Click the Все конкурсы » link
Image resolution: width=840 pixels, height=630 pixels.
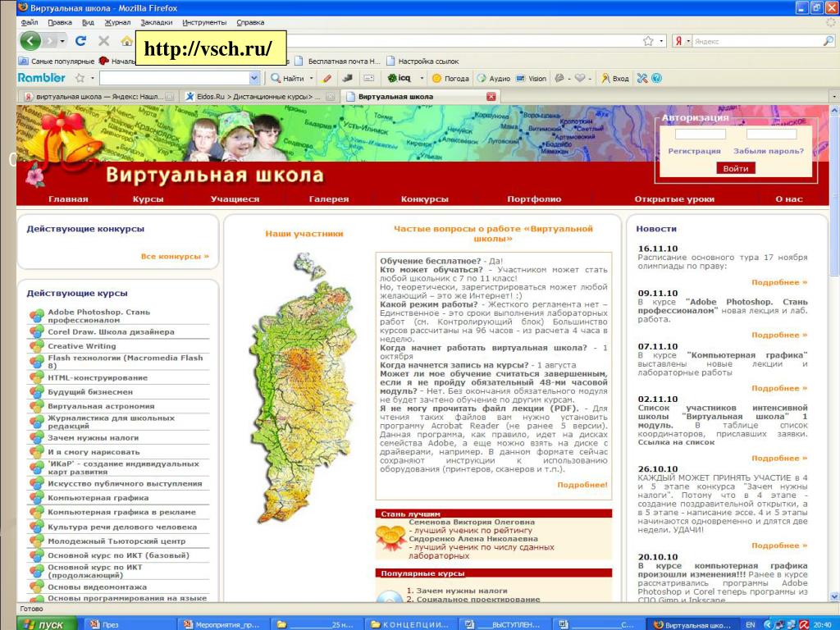(176, 256)
